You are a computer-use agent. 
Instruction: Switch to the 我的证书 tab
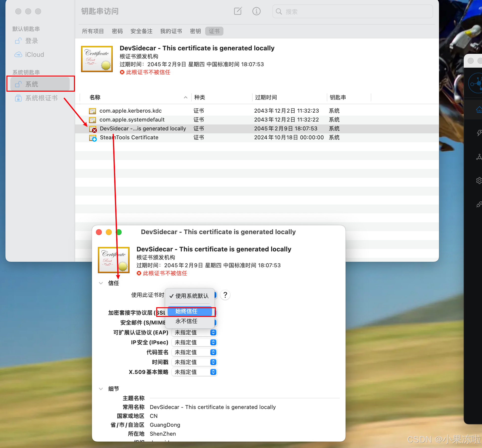(171, 31)
